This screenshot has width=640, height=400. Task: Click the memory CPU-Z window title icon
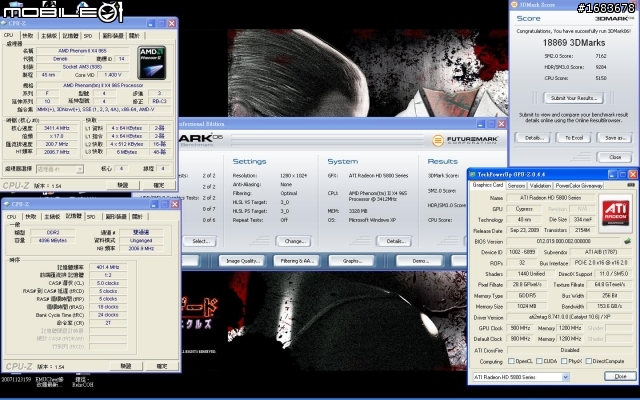(x=6, y=204)
